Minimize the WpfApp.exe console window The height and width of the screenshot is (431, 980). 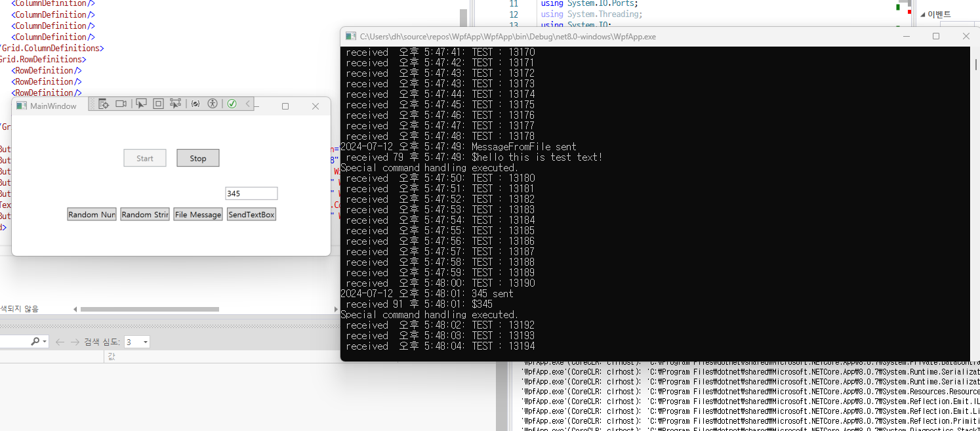(x=907, y=36)
